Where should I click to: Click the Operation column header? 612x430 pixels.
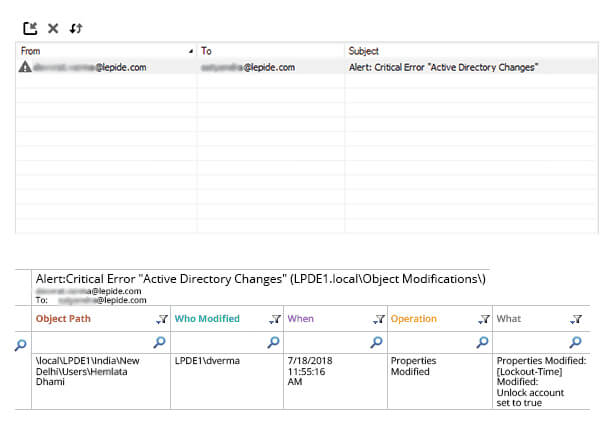click(x=414, y=319)
